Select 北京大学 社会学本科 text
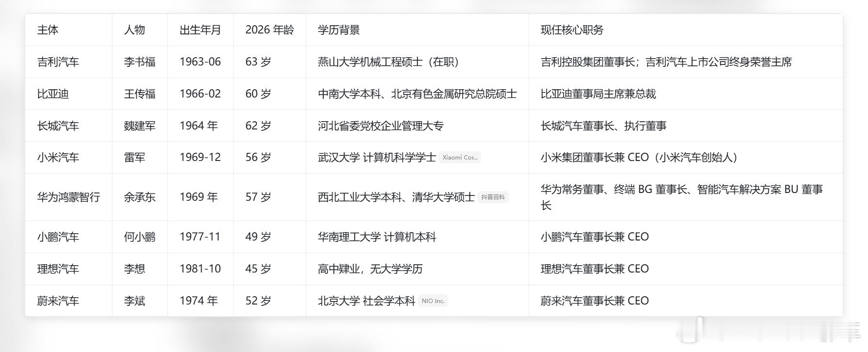Screen dimensions: 868x352 (x=366, y=301)
